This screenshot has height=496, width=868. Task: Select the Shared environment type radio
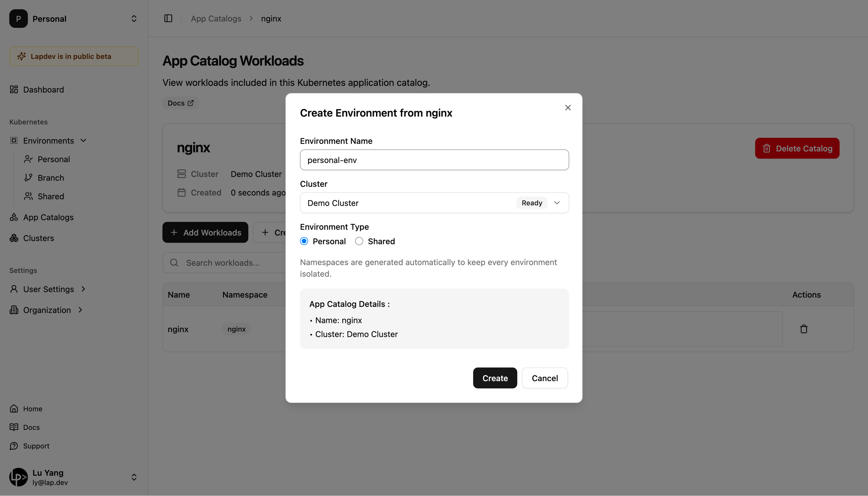point(359,241)
